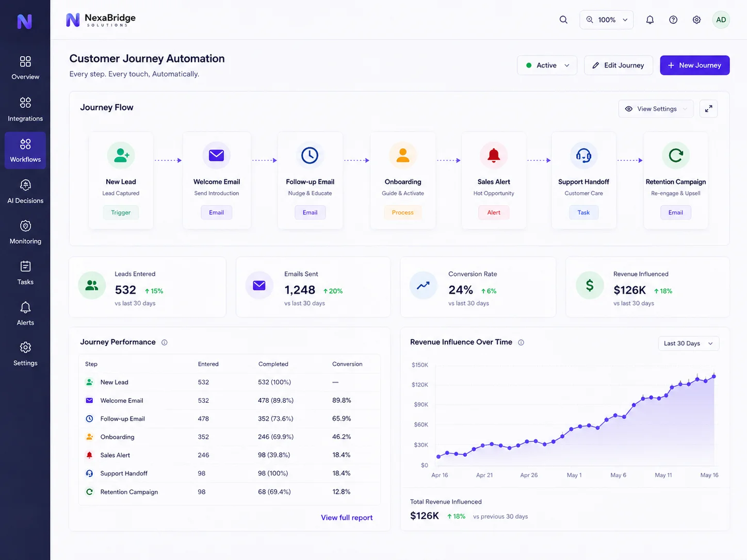Click the Conversion Rate trend icon

pyautogui.click(x=423, y=285)
